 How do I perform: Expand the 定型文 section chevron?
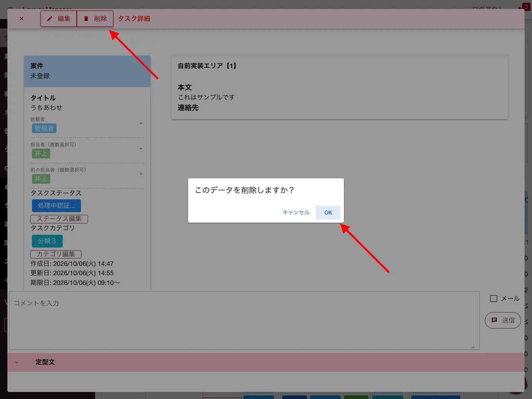pos(17,362)
